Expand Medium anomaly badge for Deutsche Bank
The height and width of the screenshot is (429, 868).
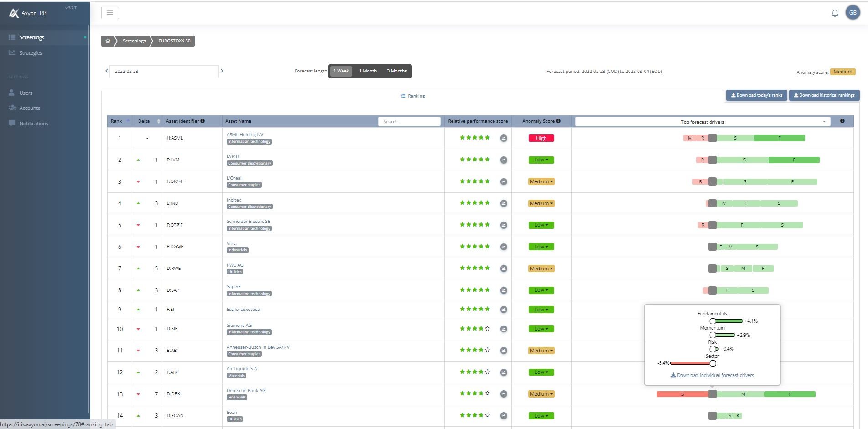(541, 394)
